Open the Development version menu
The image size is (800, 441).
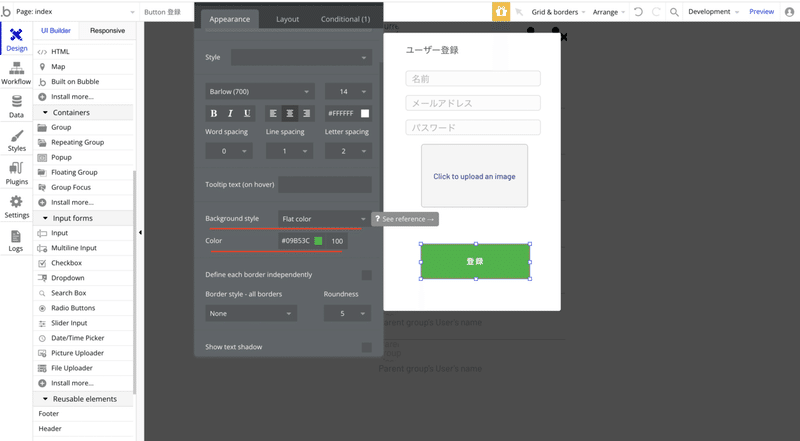tap(713, 12)
